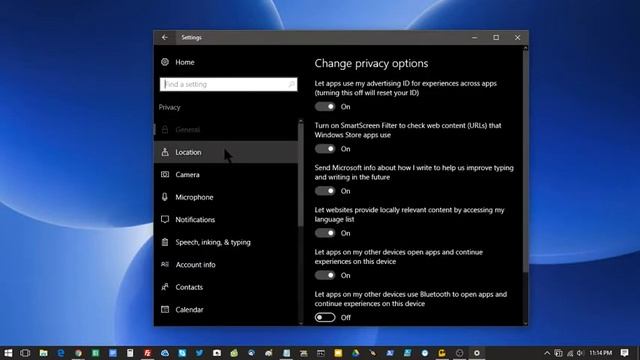Disable sending Microsoft typing info toggle
The image size is (640, 360).
(x=325, y=191)
